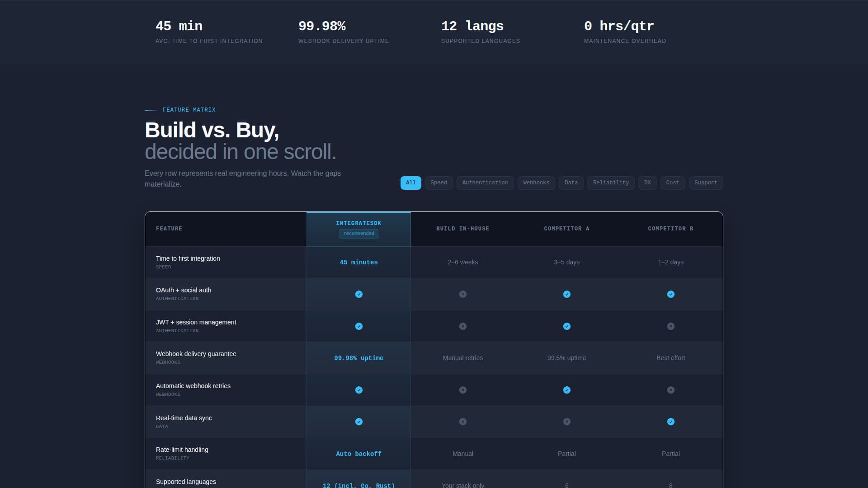Click Competitor B checkmark for Real-time data sync
The width and height of the screenshot is (868, 488).
670,422
